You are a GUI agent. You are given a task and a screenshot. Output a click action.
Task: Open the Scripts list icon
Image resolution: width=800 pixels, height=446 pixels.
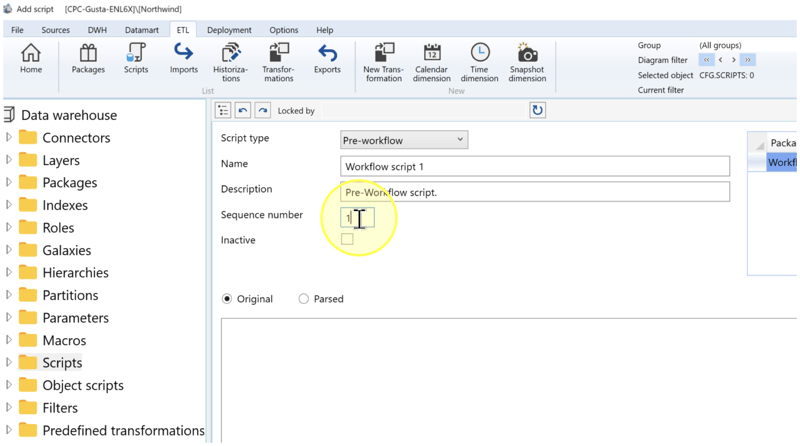(x=136, y=59)
